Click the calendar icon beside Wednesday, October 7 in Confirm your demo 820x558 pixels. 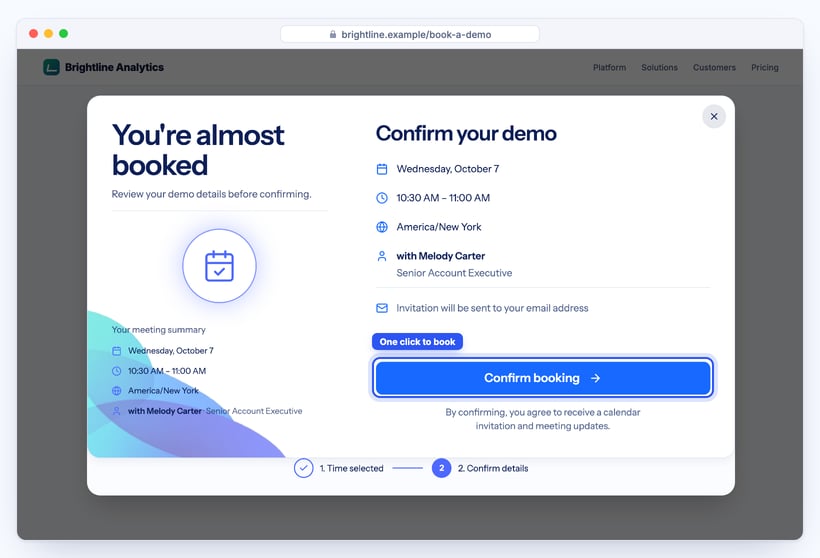[x=382, y=169]
